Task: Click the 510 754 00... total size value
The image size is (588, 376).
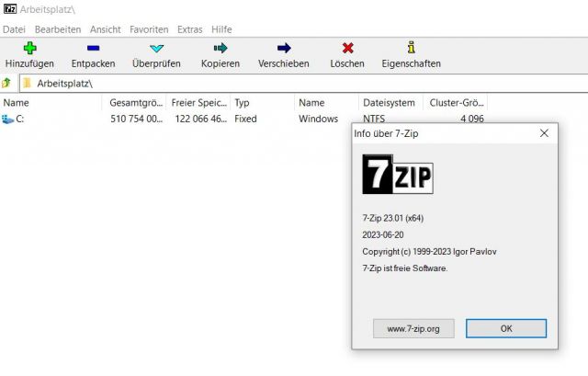Action: point(136,119)
